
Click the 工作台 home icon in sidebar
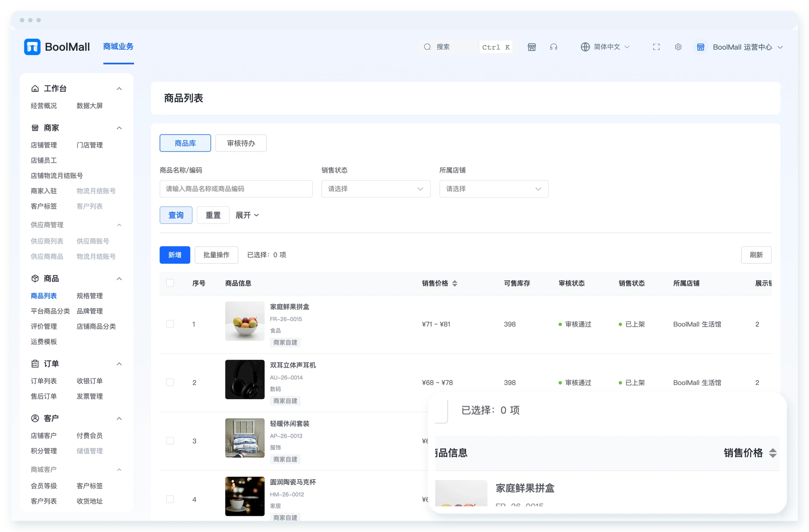[x=35, y=89]
